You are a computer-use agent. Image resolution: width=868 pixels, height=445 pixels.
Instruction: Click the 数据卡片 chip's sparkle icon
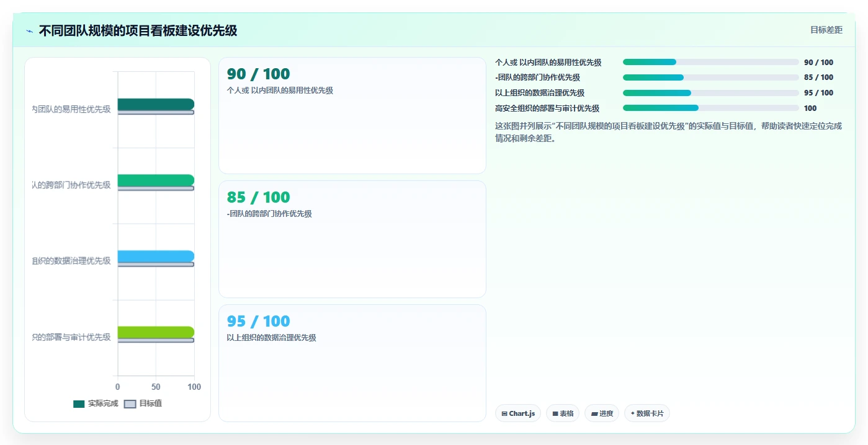click(632, 413)
